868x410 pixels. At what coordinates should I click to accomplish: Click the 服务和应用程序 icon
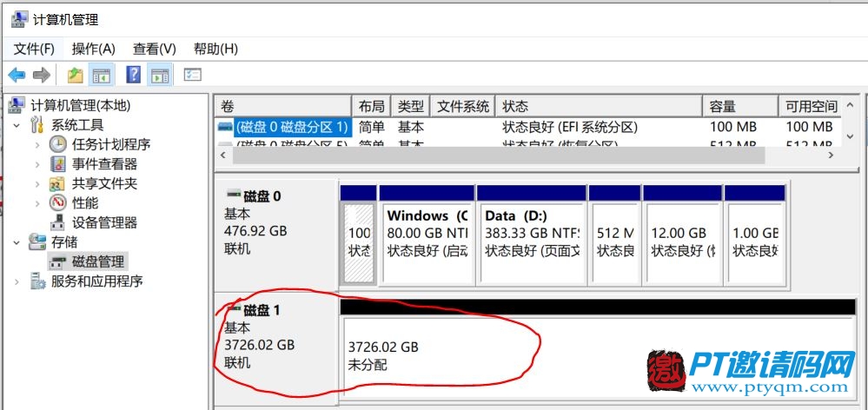37,281
